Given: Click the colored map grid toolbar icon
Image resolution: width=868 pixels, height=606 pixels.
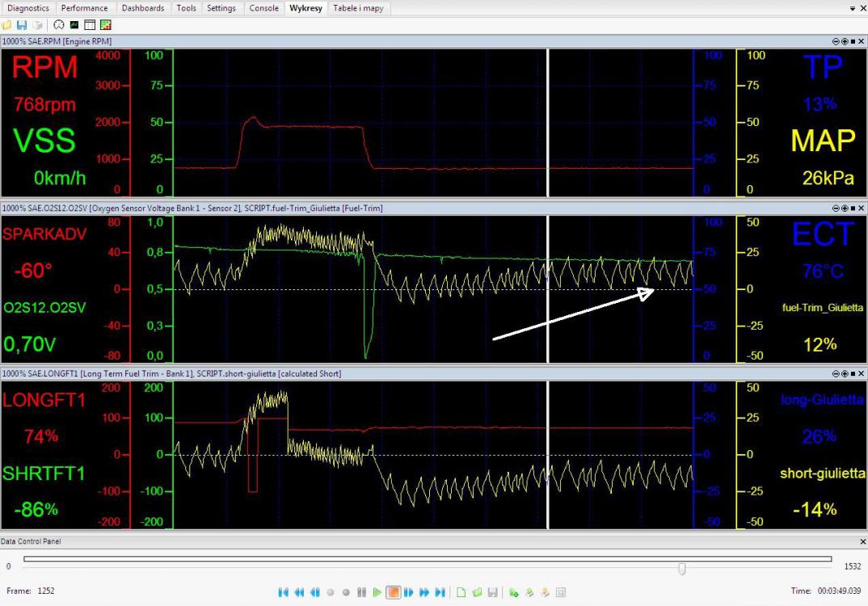Looking at the screenshot, I should (x=105, y=25).
